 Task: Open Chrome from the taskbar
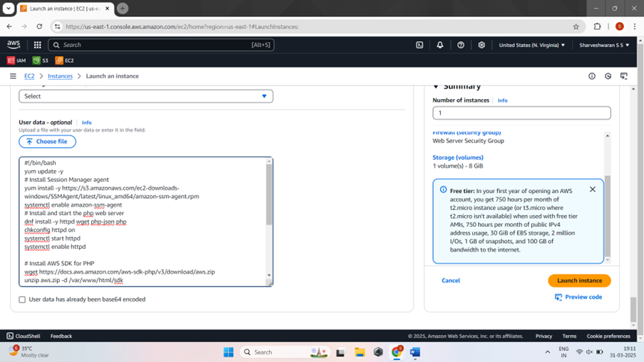(x=397, y=352)
